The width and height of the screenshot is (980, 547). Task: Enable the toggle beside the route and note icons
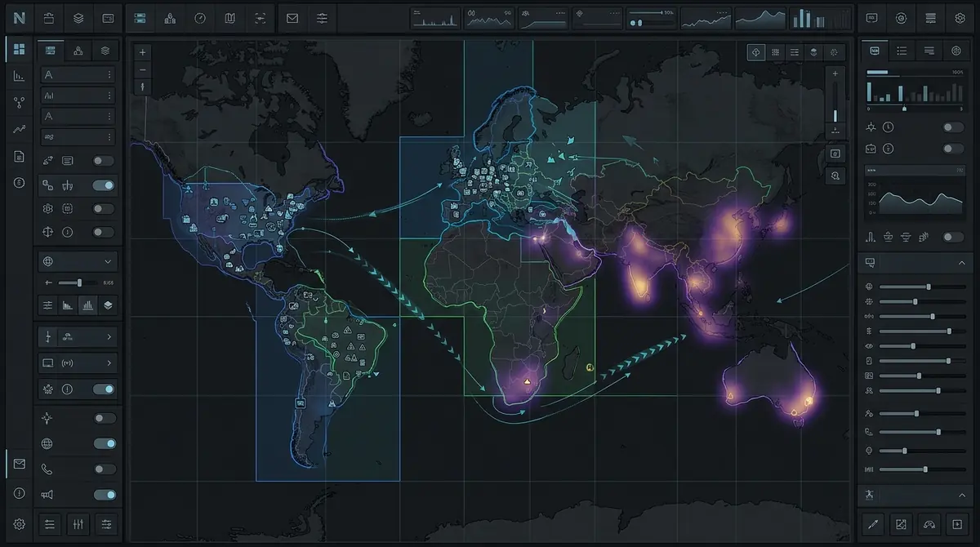[x=104, y=161]
